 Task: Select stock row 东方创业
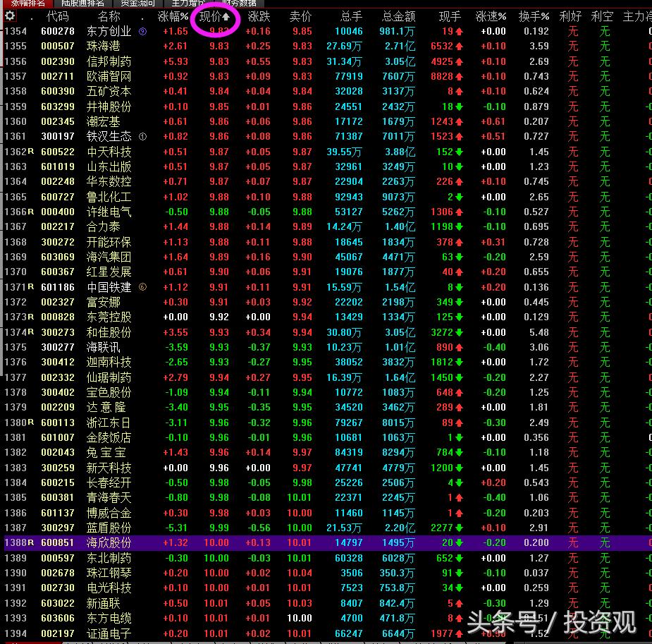tap(328, 31)
